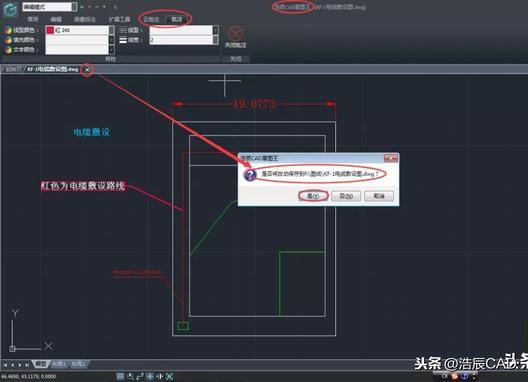Expand the edit mode combo box at top
This screenshot has width=528, height=382.
coord(74,7)
